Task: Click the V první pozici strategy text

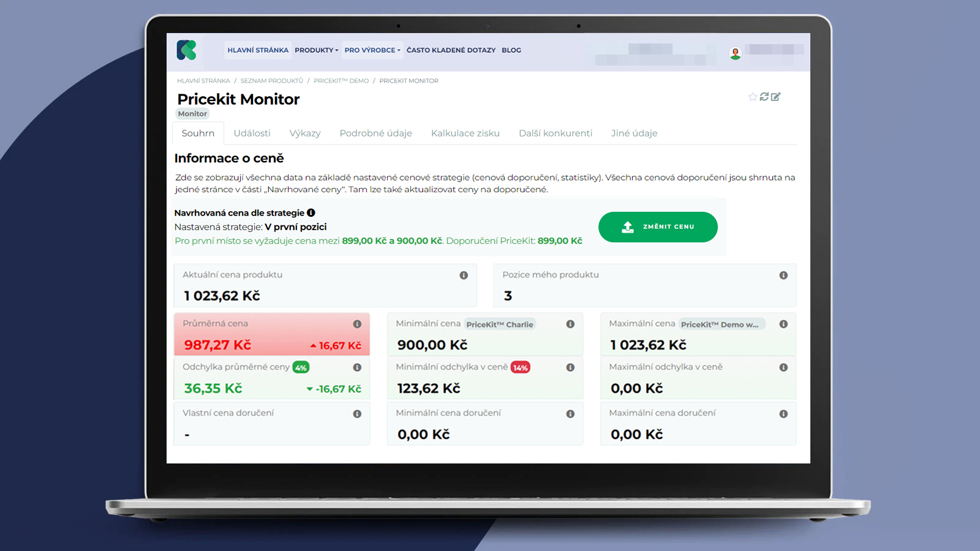Action: click(x=295, y=227)
